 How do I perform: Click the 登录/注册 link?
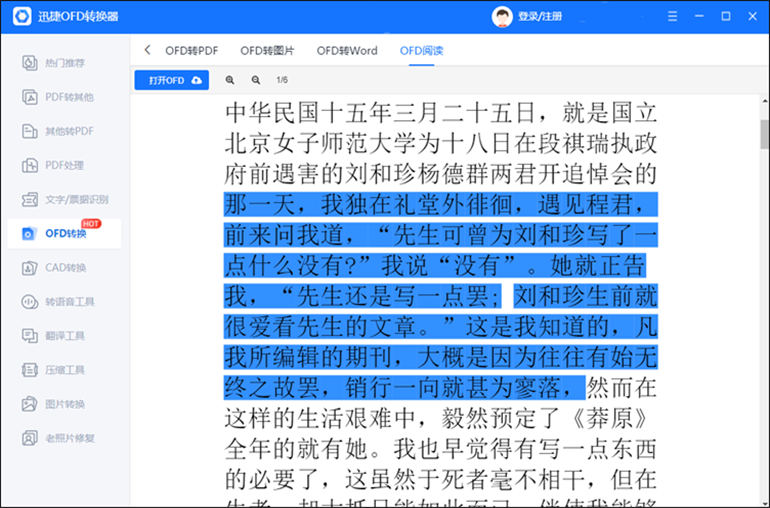pos(540,17)
